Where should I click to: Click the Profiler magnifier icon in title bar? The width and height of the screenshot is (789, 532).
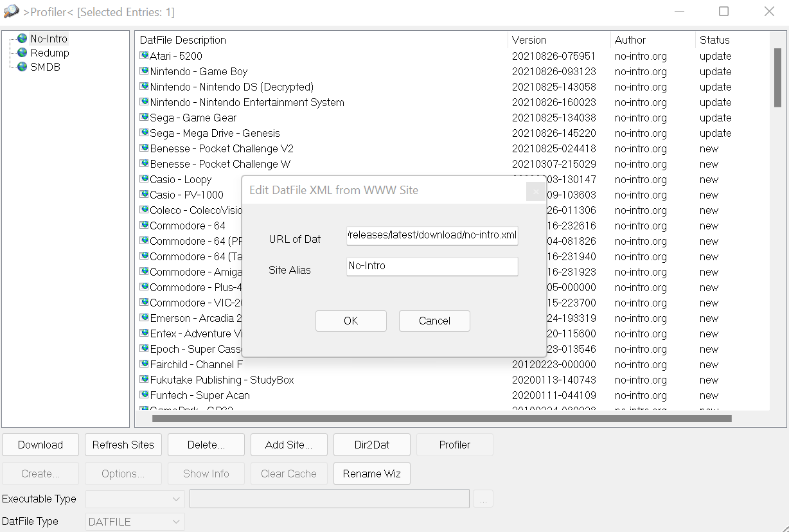(11, 12)
